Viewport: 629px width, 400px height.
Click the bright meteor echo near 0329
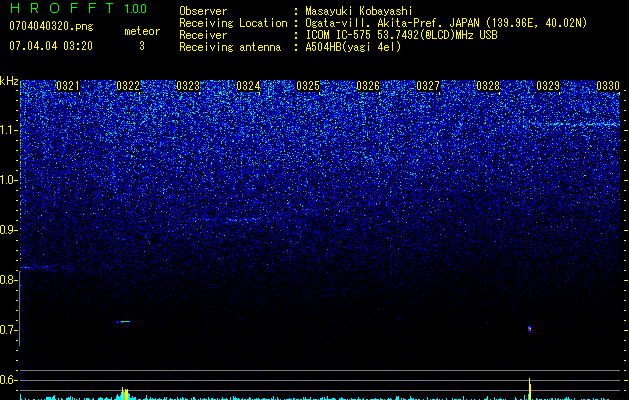530,329
